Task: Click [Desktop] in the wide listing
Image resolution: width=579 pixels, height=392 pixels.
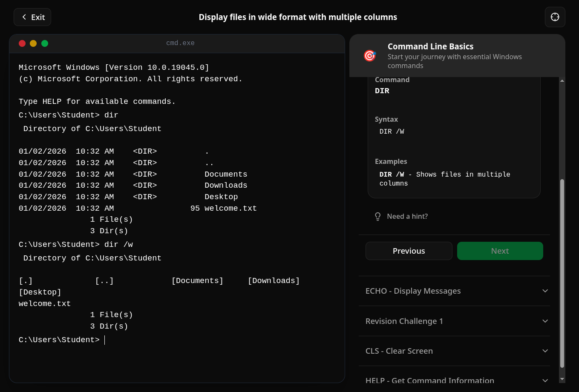Action: tap(40, 292)
